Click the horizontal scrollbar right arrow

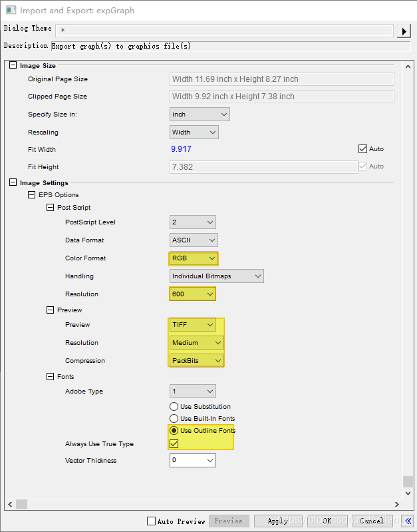[396, 504]
